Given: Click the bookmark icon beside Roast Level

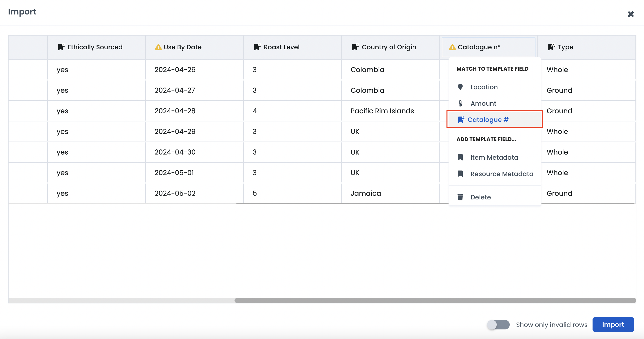Looking at the screenshot, I should (x=257, y=47).
